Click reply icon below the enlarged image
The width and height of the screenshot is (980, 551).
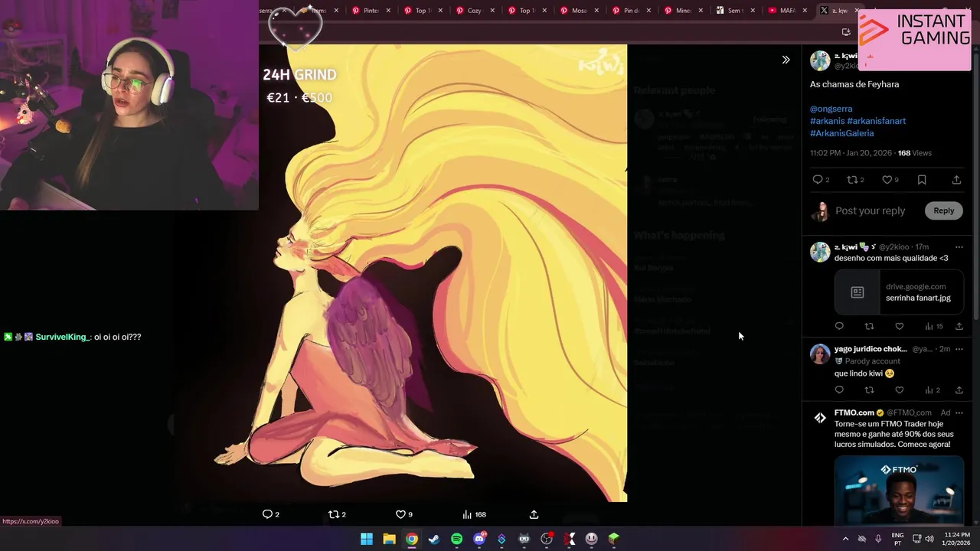click(x=271, y=514)
